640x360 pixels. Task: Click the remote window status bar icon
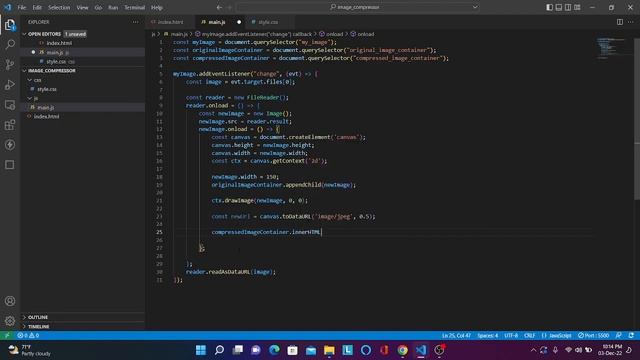coord(7,336)
